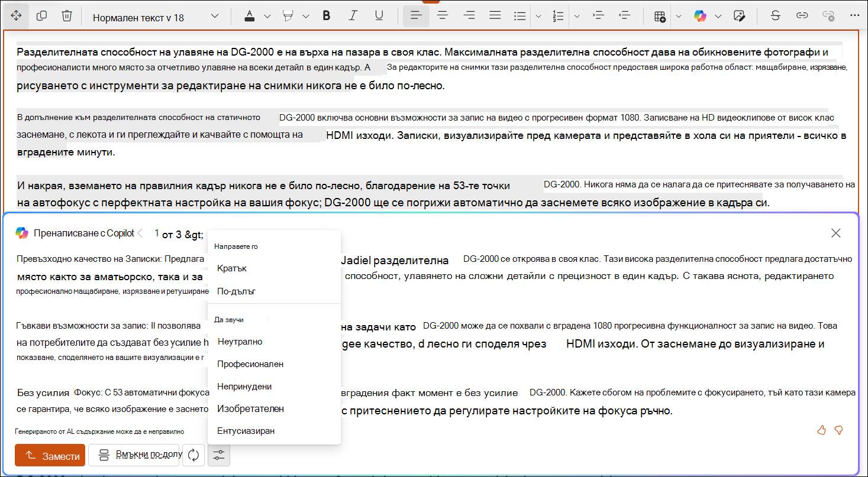
Task: Align text to the right
Action: (x=469, y=16)
